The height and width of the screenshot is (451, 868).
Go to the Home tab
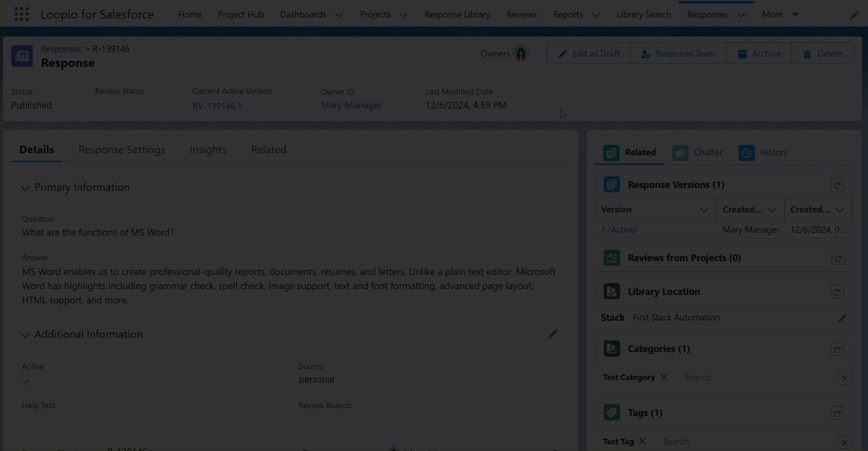point(190,15)
